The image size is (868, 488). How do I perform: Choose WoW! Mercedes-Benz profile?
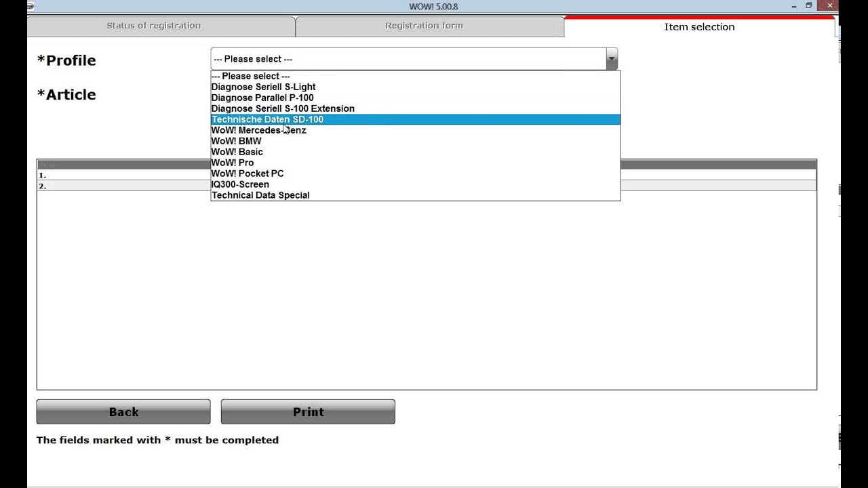tap(416, 130)
